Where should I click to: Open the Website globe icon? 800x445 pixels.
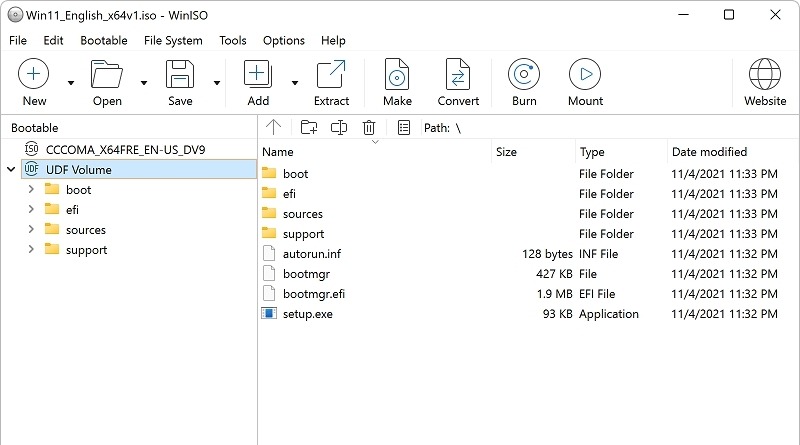tap(765, 75)
